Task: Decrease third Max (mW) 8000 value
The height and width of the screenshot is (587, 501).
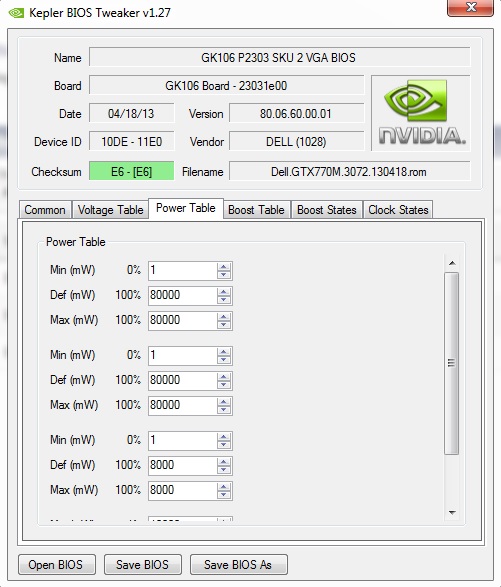Action: [x=224, y=495]
